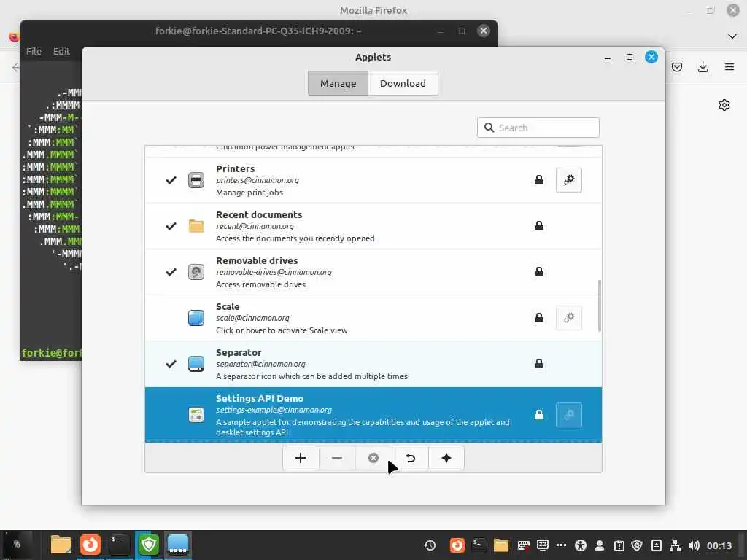Expand Firefox tab list chevron
Viewport: 747px width, 560px height.
732,36
